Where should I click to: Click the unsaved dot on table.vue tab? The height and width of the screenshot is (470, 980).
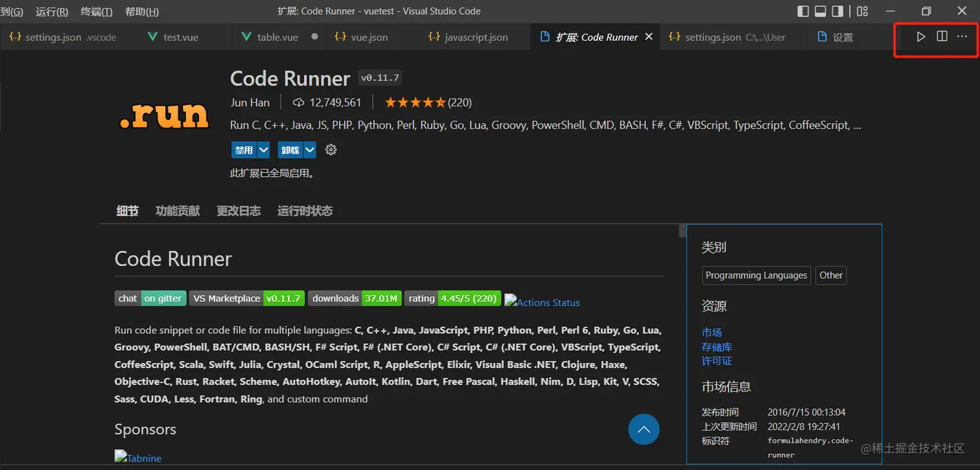(315, 37)
